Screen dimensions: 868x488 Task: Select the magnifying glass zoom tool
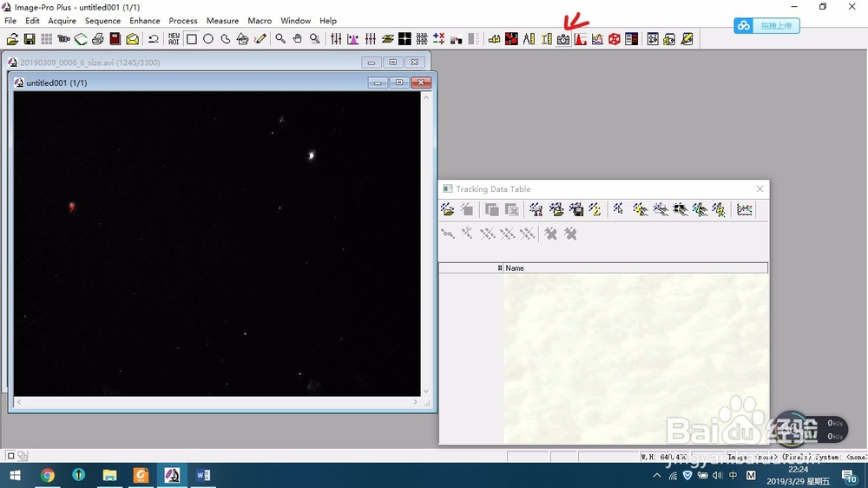click(x=280, y=39)
